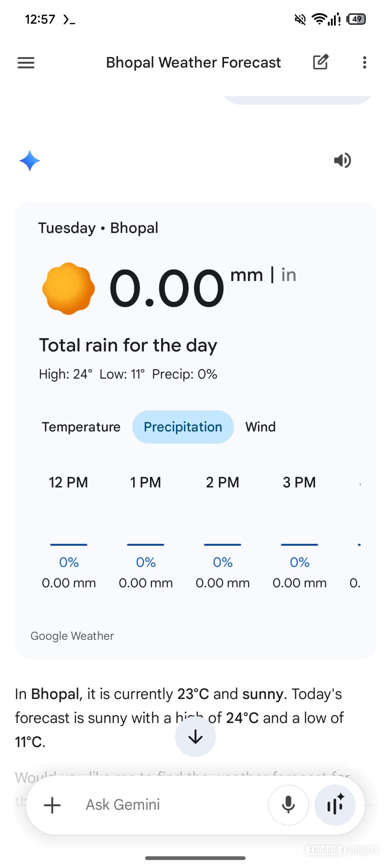
Task: Select the 3 PM hourly forecast
Action: click(299, 482)
